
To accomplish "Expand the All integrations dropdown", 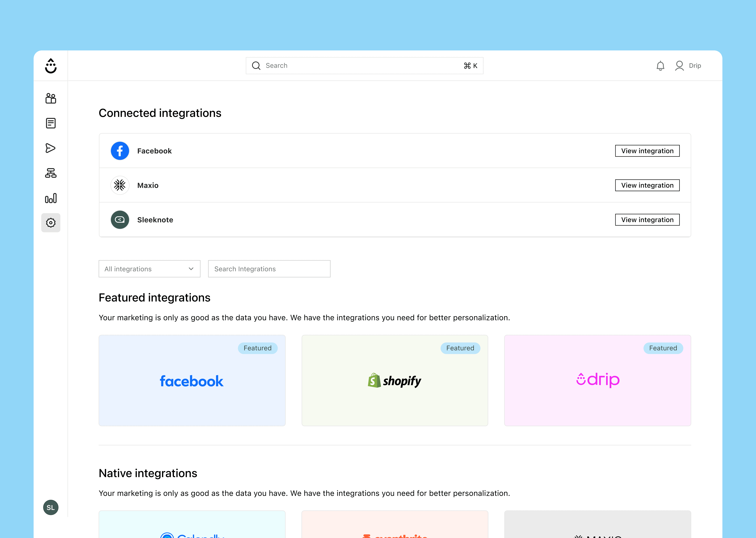I will pyautogui.click(x=149, y=269).
